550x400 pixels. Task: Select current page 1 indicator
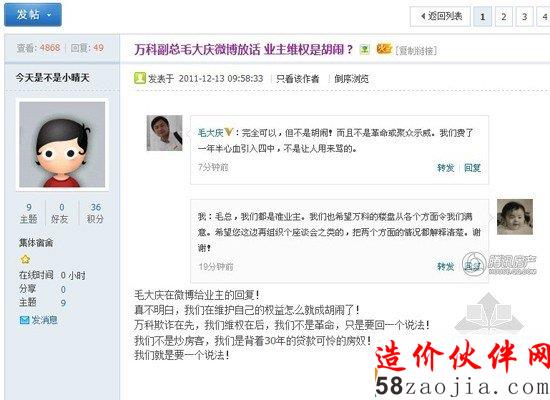[x=482, y=16]
